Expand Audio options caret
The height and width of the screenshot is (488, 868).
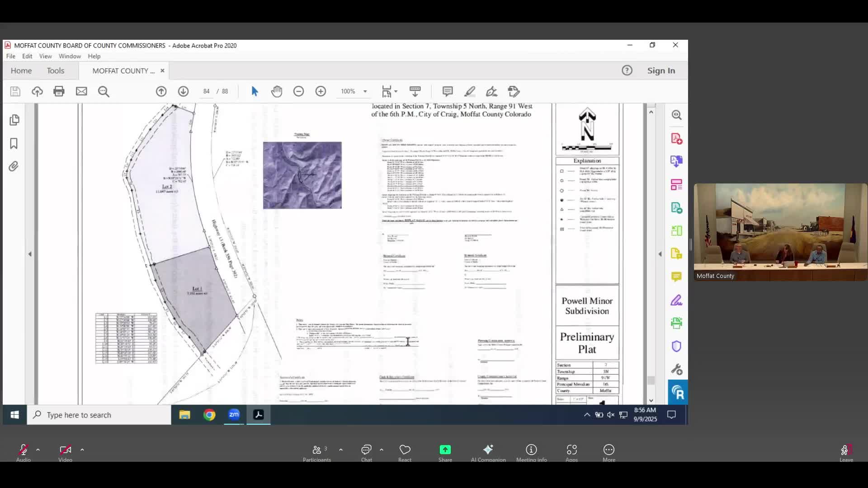coord(38,450)
